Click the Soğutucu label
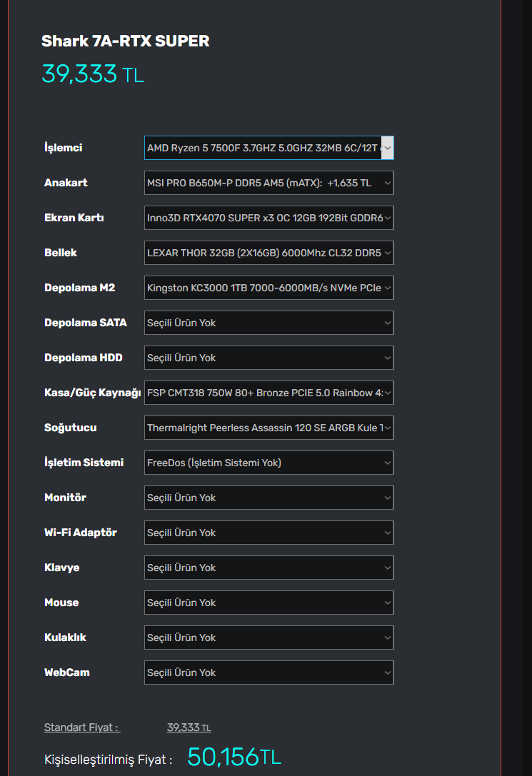This screenshot has width=532, height=776. 70,428
